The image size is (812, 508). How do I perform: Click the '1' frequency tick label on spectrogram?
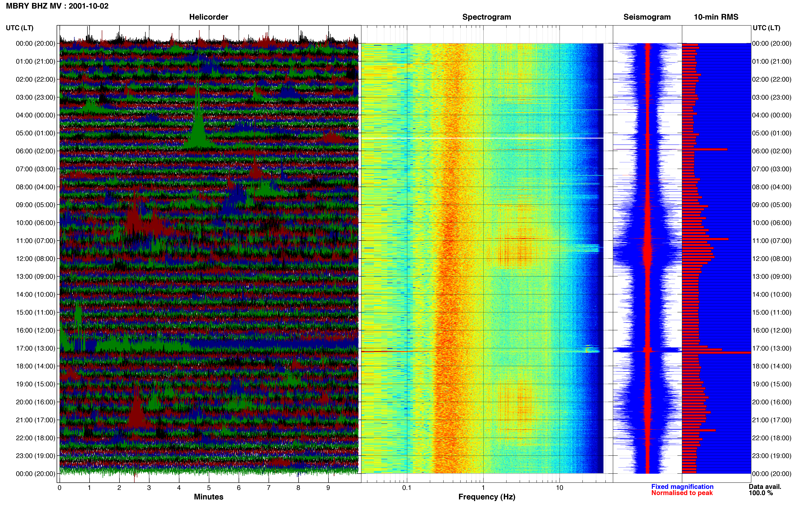(x=483, y=487)
